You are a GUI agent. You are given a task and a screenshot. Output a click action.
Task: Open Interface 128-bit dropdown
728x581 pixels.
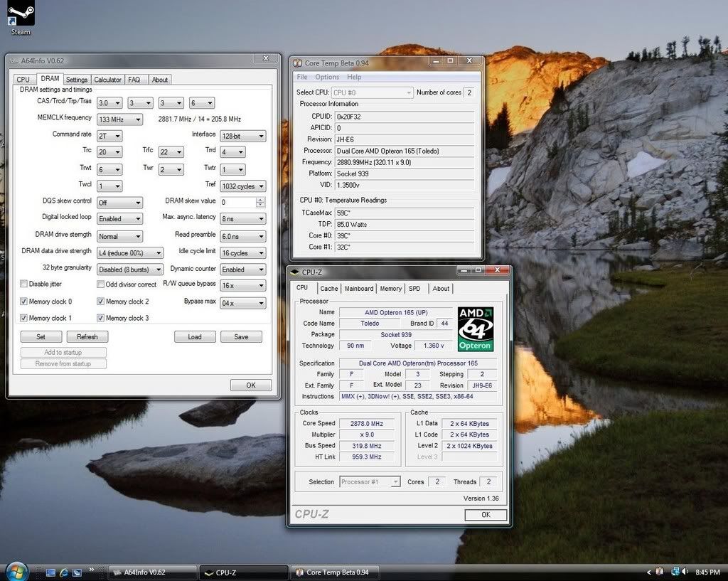coord(243,136)
